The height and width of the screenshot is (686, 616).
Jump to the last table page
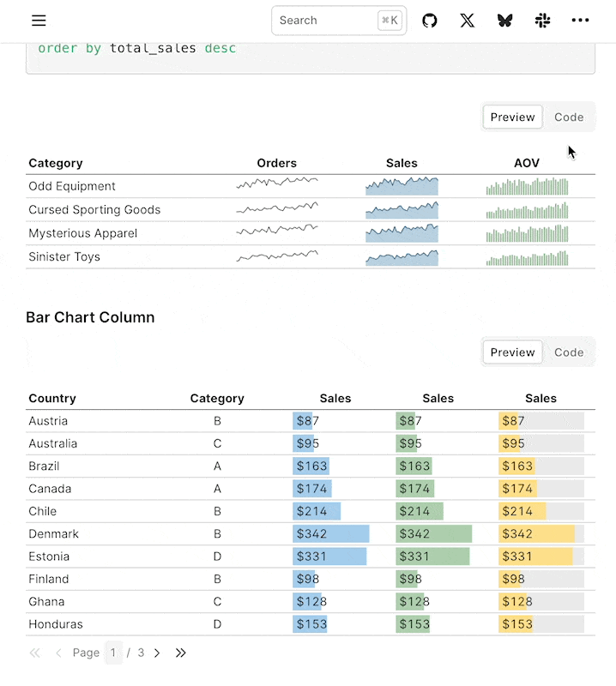pyautogui.click(x=181, y=653)
